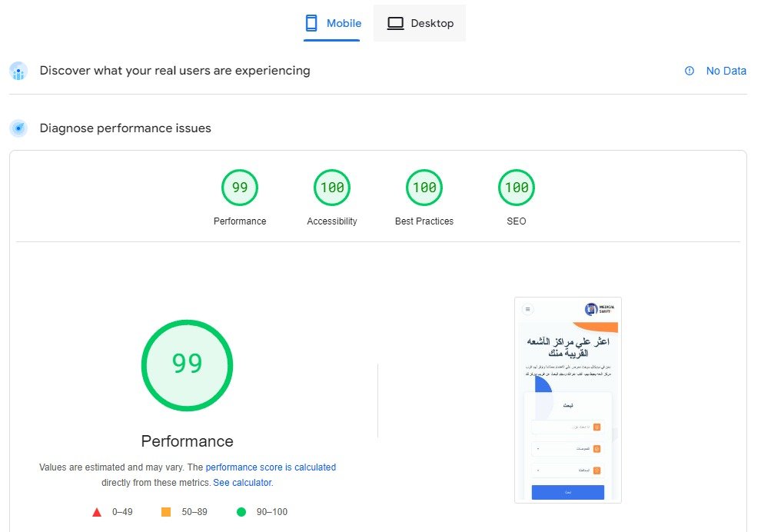The height and width of the screenshot is (532, 761).
Task: Click the green circle 90–100 legend marker
Action: [241, 512]
